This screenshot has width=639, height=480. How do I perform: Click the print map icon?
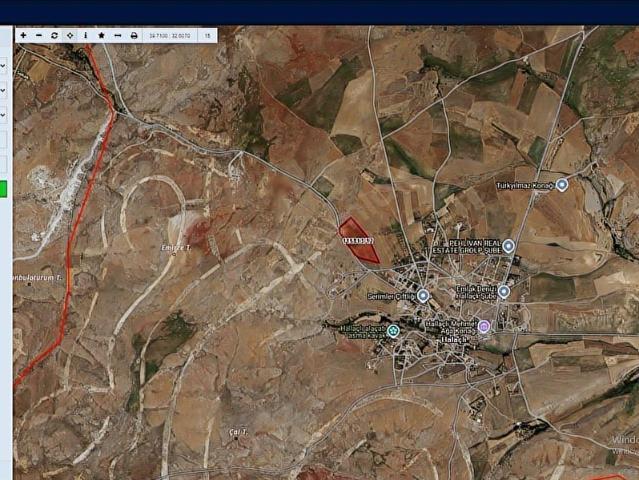[x=134, y=35]
